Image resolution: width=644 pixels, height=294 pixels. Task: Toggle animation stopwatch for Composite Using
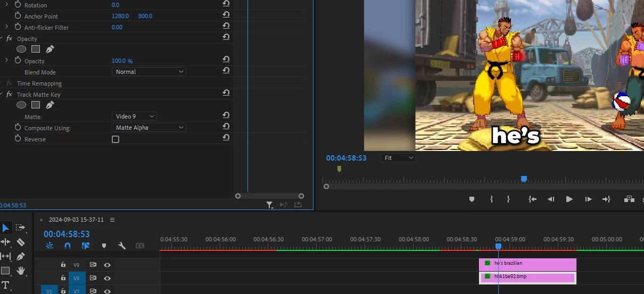tap(18, 128)
